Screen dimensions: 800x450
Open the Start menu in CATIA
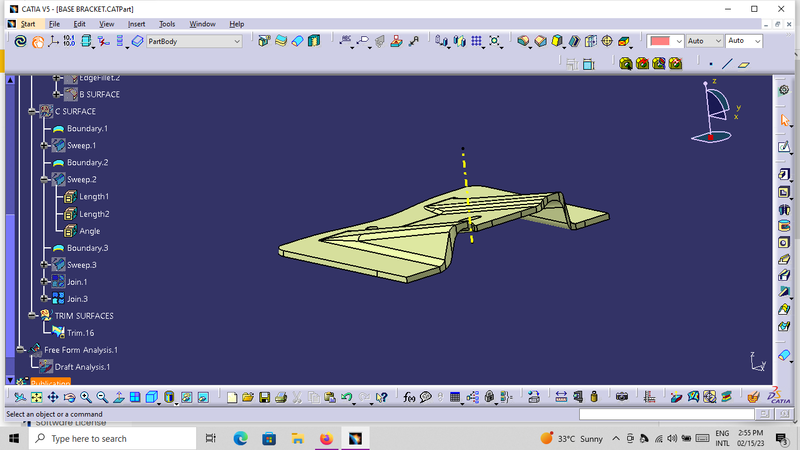click(28, 24)
